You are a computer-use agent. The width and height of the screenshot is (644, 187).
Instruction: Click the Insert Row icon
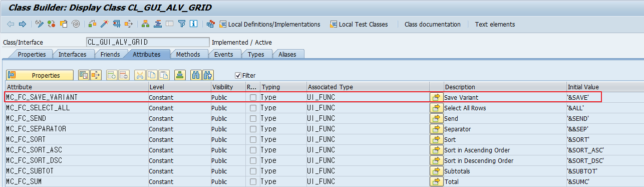click(112, 75)
